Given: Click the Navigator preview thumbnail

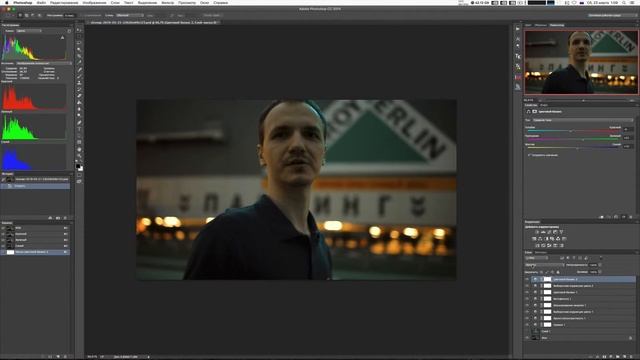Looking at the screenshot, I should pos(581,62).
